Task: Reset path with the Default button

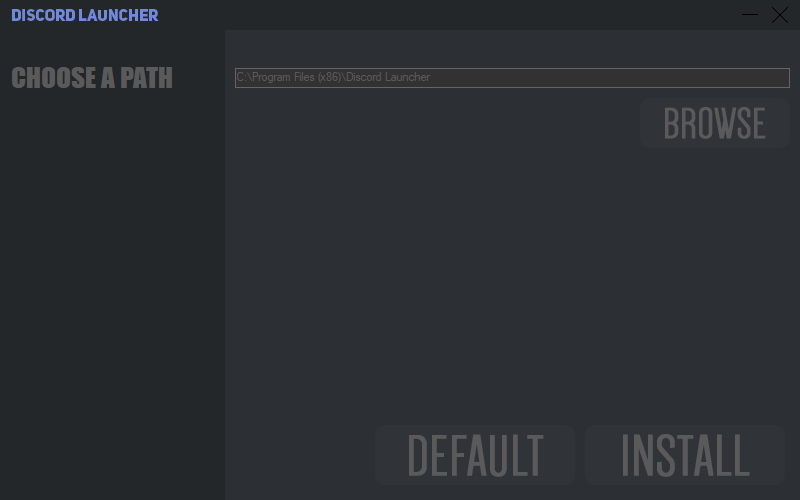Action: click(474, 455)
